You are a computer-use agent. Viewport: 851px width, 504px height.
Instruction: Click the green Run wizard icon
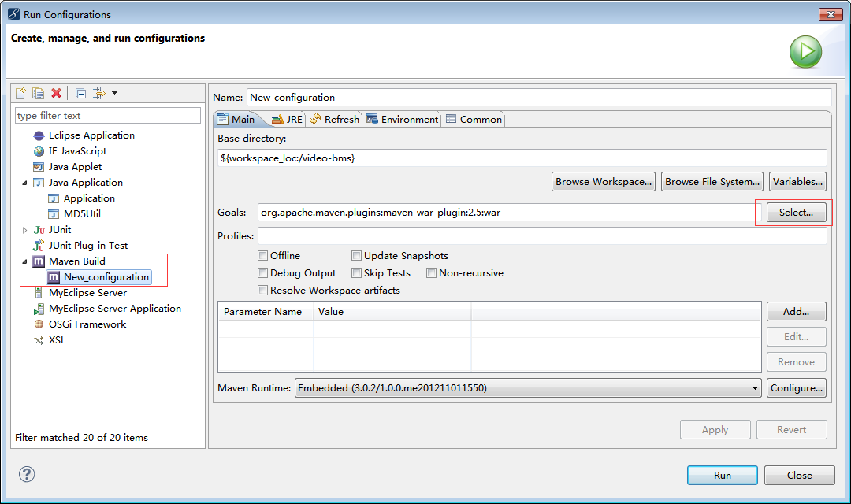(805, 50)
